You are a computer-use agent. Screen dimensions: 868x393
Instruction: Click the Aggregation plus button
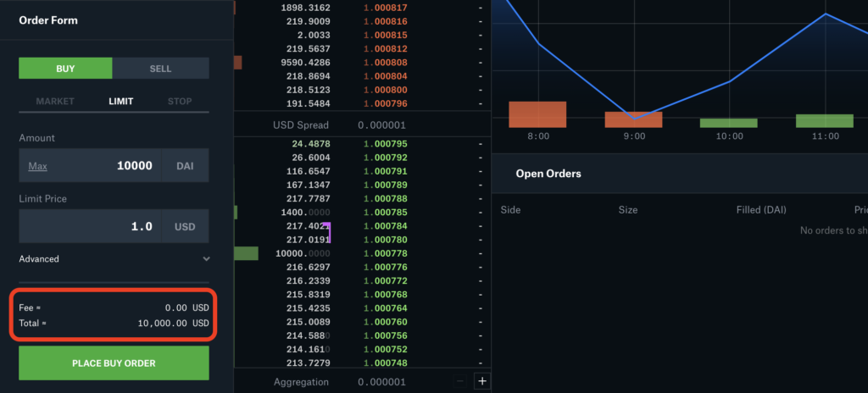point(482,381)
